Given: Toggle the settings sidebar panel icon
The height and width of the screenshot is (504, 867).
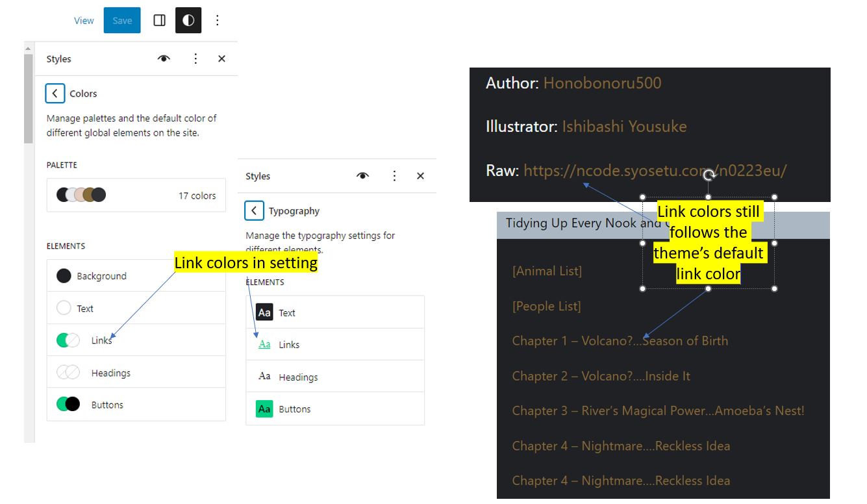Looking at the screenshot, I should pyautogui.click(x=159, y=21).
